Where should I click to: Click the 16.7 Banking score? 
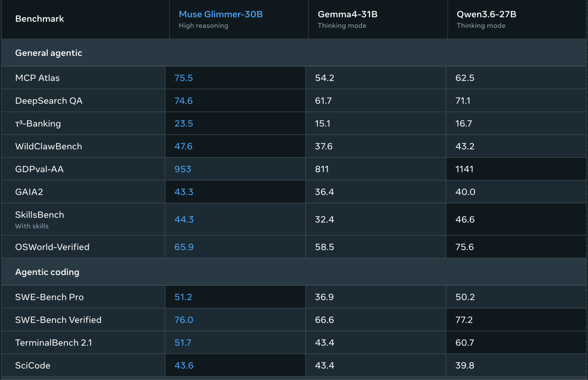(x=464, y=123)
